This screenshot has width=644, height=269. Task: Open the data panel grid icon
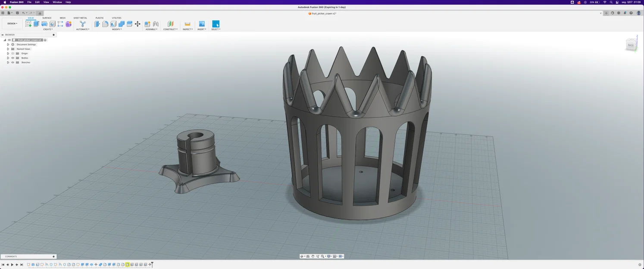(x=3, y=13)
